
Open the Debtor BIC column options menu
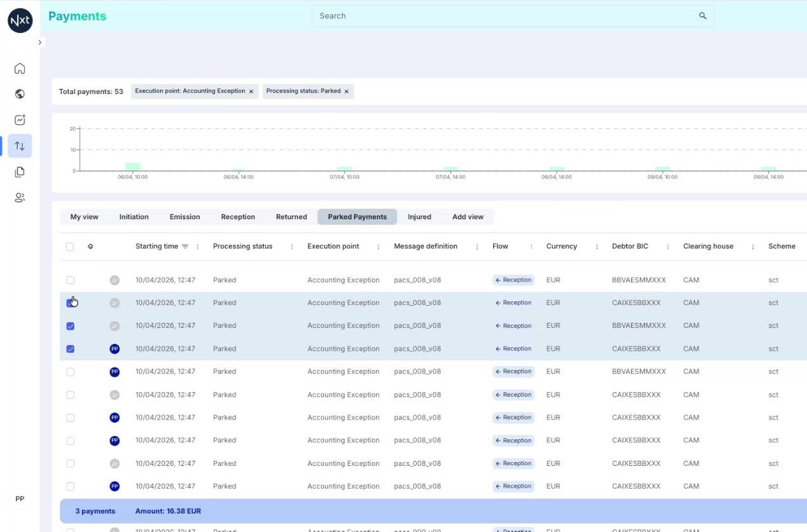[668, 247]
